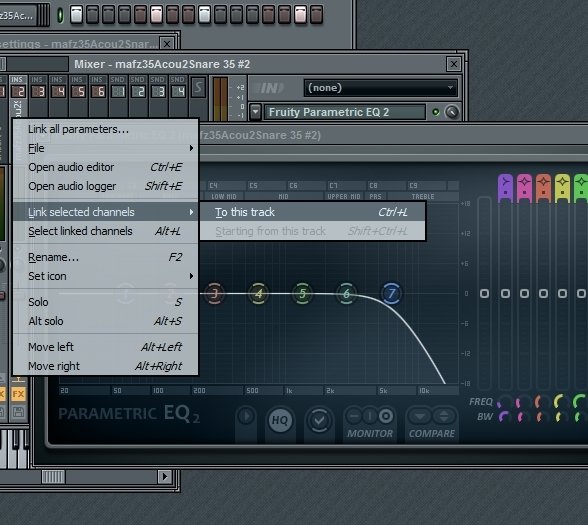Choose Move left from context menu
This screenshot has height=525, width=588.
pyautogui.click(x=105, y=347)
